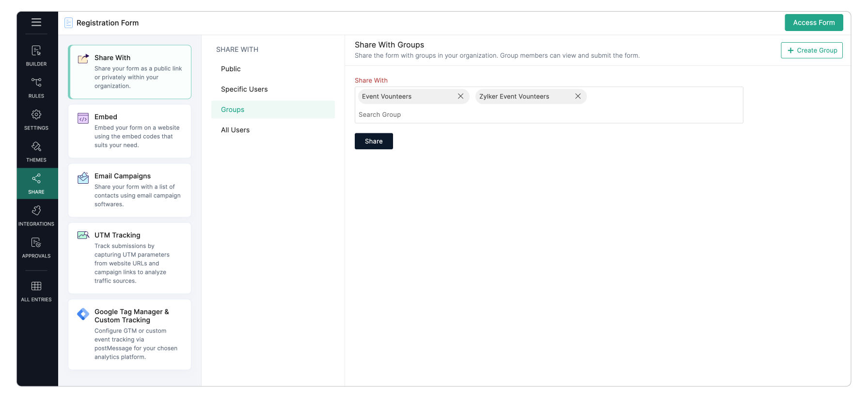The width and height of the screenshot is (868, 398).
Task: Click the Google Tag Manager icon
Action: (x=83, y=314)
